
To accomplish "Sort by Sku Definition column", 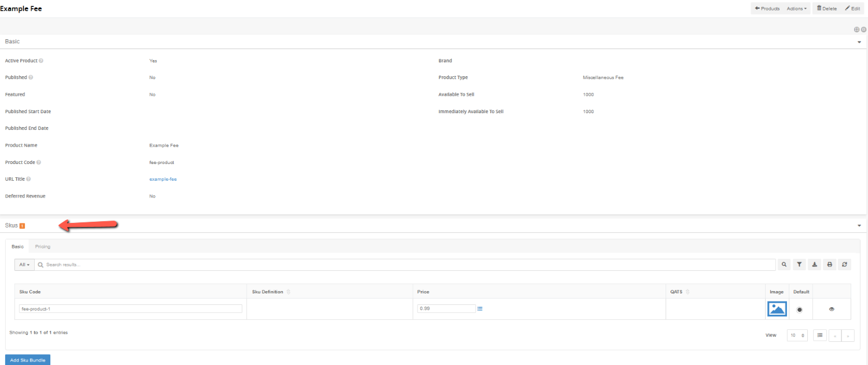I will point(288,292).
